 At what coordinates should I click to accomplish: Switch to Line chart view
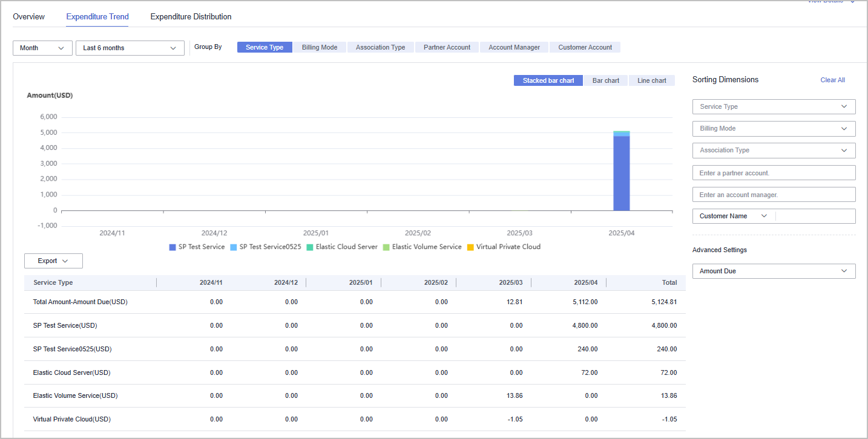(x=651, y=80)
